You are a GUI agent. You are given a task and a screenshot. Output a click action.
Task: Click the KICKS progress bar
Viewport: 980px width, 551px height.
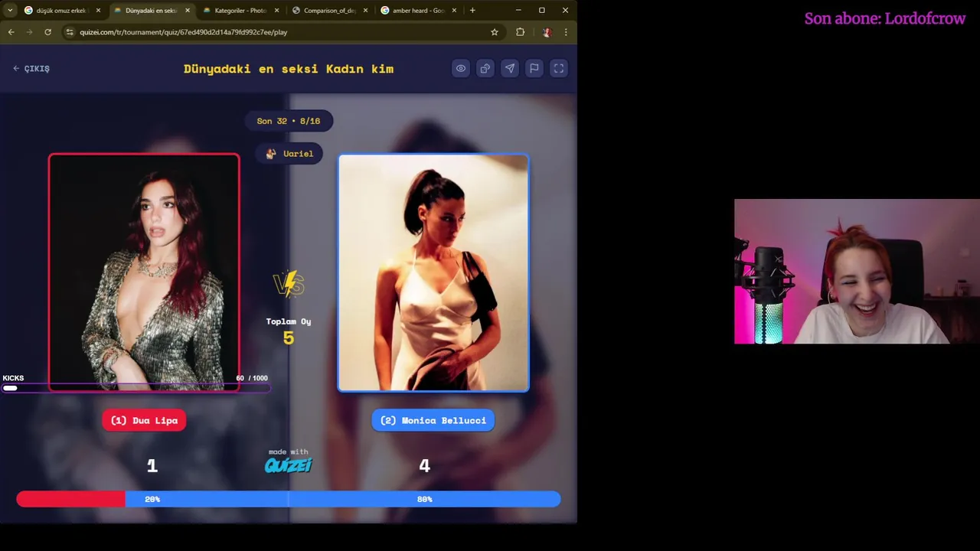pos(135,388)
